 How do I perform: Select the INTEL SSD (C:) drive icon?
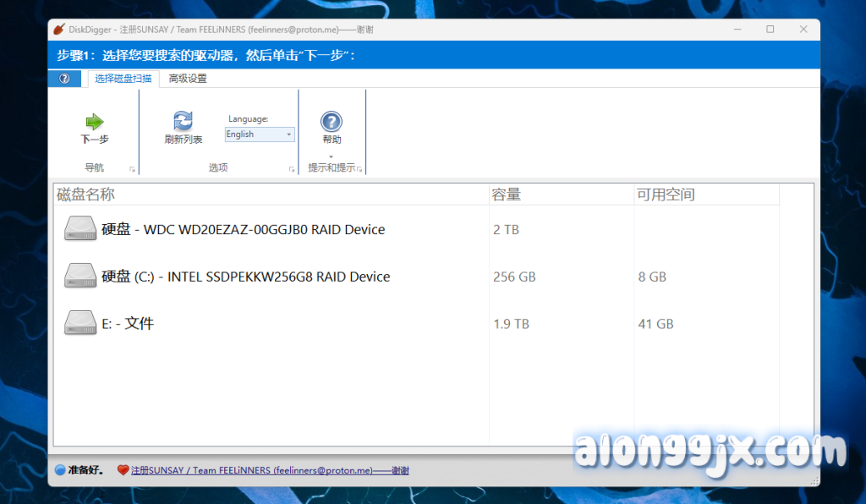[x=81, y=276]
